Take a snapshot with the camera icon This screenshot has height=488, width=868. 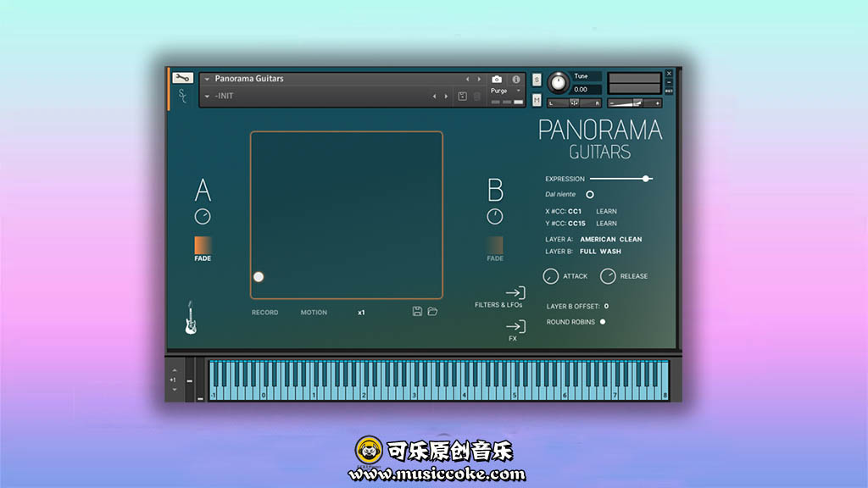[497, 79]
